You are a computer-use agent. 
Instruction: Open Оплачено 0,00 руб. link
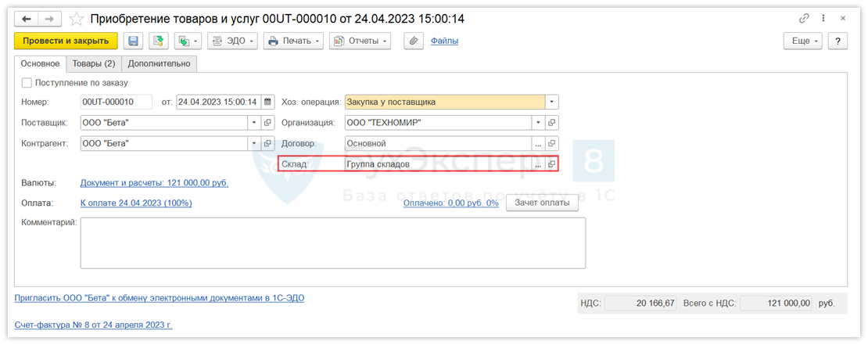click(451, 203)
